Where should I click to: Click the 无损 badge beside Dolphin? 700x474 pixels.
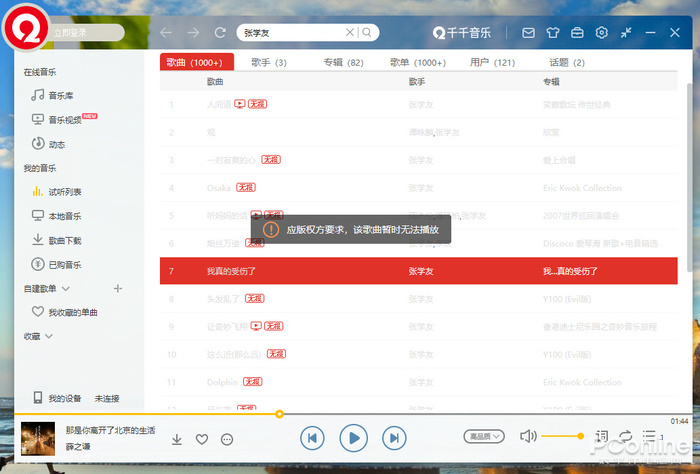pos(253,382)
